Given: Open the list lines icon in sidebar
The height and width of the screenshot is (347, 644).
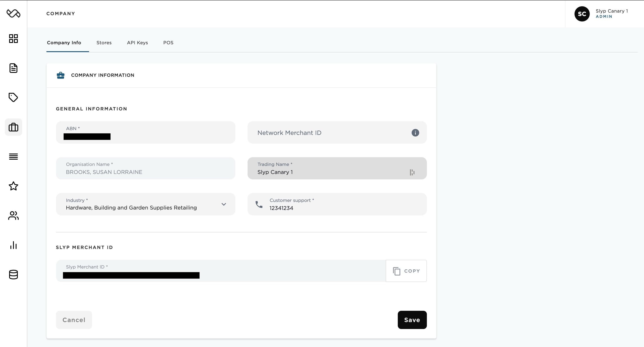Looking at the screenshot, I should (x=13, y=157).
